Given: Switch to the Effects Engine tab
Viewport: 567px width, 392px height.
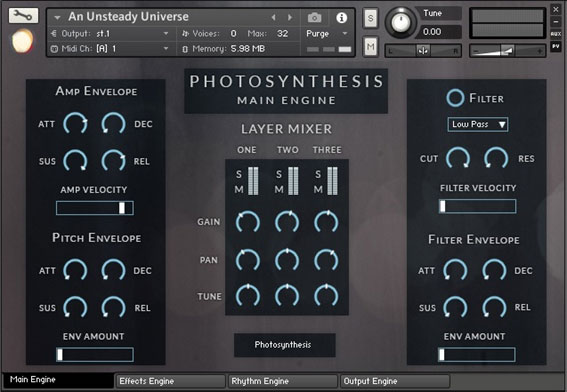Looking at the screenshot, I should [171, 381].
